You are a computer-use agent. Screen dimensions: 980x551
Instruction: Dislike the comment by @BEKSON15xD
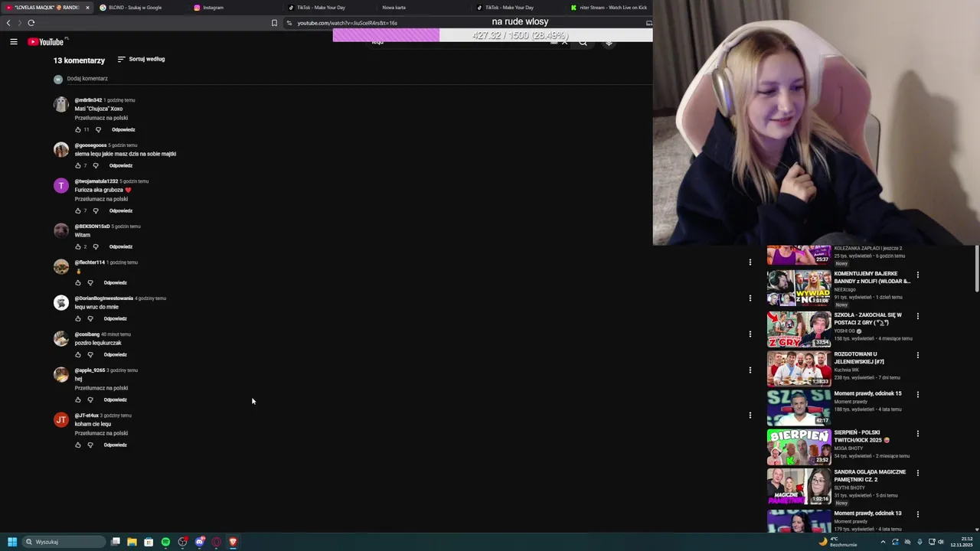click(96, 246)
